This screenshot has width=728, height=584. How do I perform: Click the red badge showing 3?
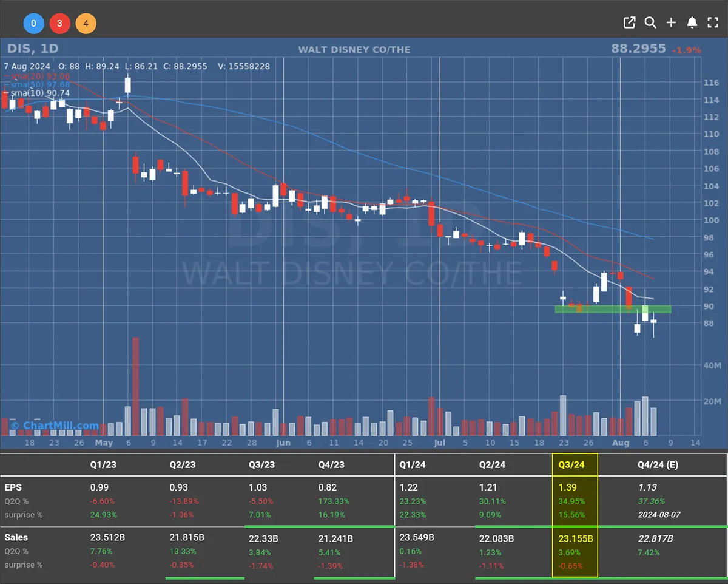(x=60, y=24)
